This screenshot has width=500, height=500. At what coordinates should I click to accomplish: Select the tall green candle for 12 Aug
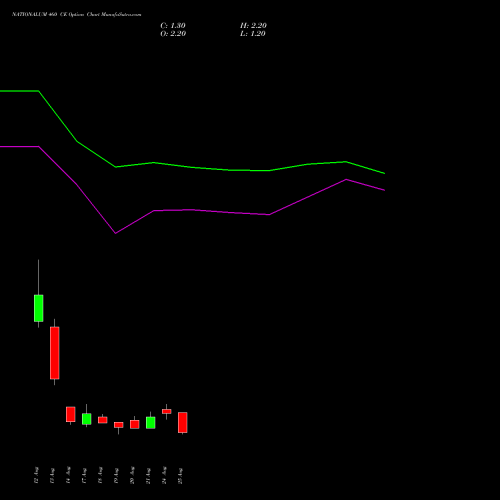39,308
